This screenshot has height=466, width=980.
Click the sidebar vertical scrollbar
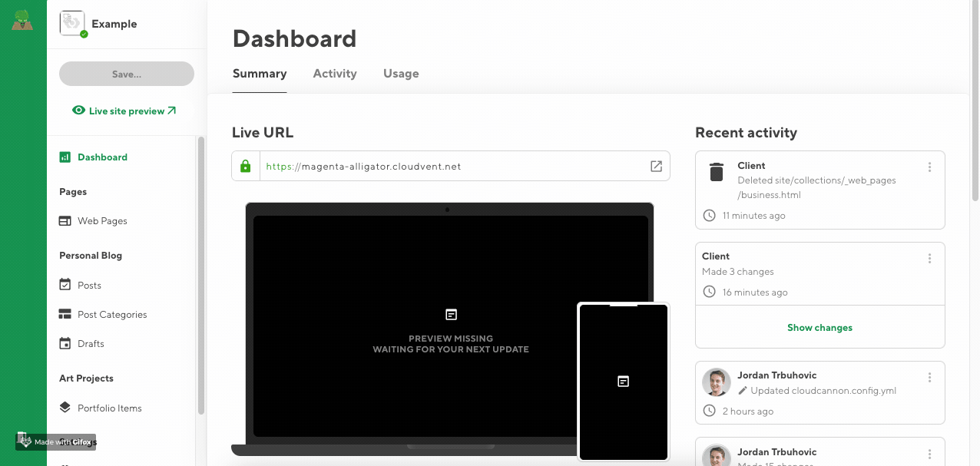click(201, 275)
